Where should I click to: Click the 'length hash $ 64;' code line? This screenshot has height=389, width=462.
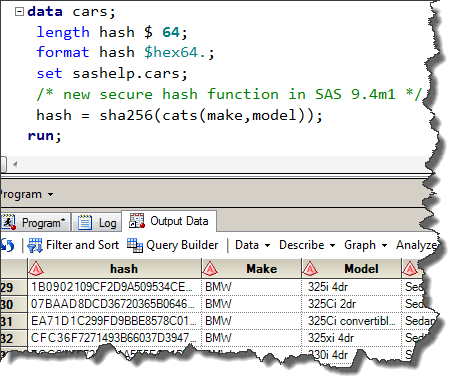click(112, 32)
